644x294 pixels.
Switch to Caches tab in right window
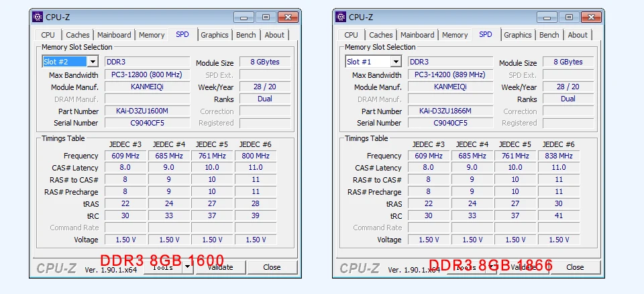click(381, 35)
